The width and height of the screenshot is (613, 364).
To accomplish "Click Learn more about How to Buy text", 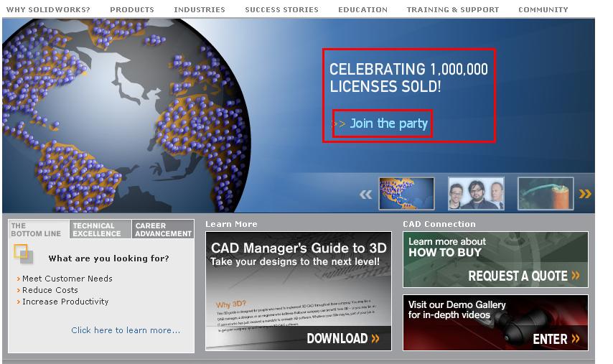I will coord(447,247).
